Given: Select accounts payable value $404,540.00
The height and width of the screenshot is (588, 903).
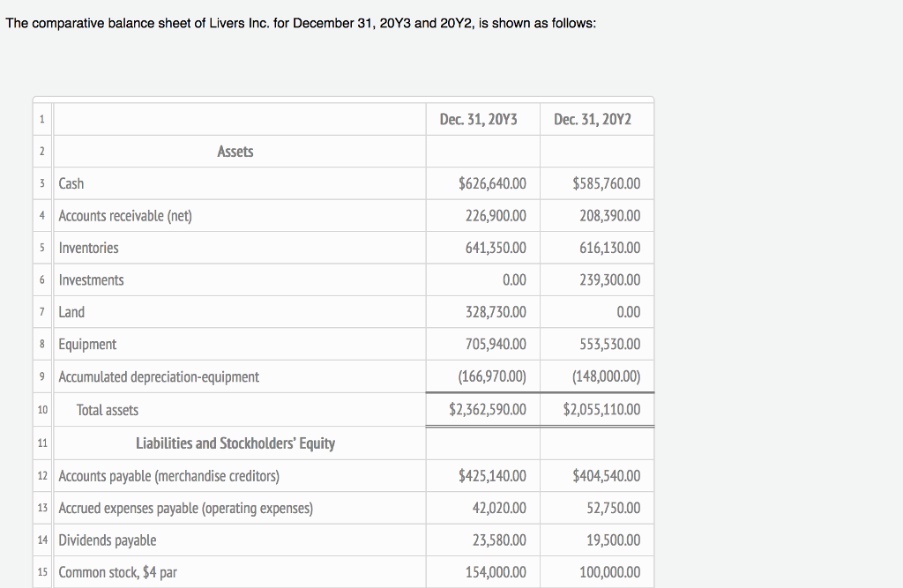Looking at the screenshot, I should (607, 476).
